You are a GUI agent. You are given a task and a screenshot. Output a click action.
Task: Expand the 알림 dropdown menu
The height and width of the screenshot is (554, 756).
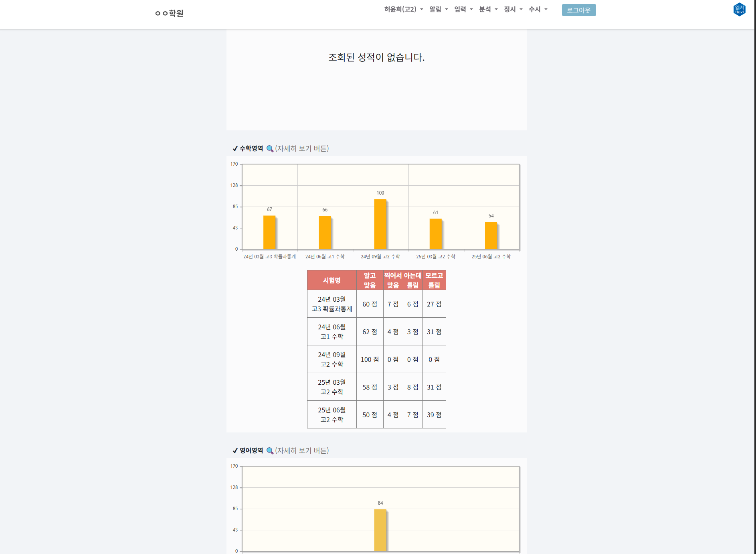click(438, 9)
